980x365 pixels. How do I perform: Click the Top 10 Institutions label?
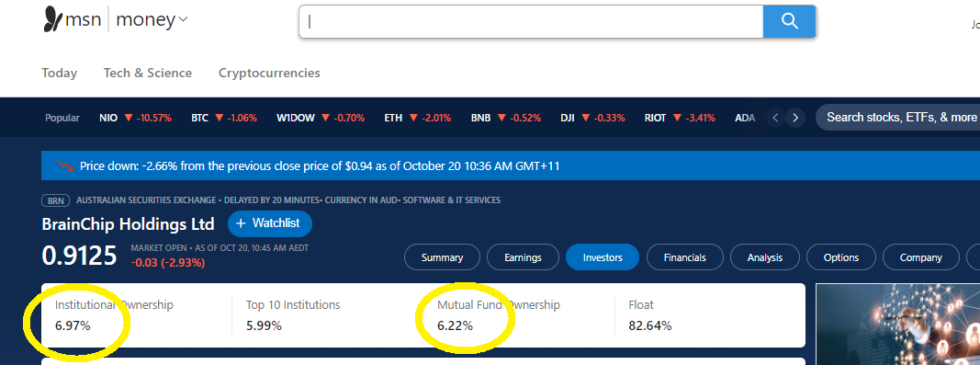pyautogui.click(x=293, y=305)
